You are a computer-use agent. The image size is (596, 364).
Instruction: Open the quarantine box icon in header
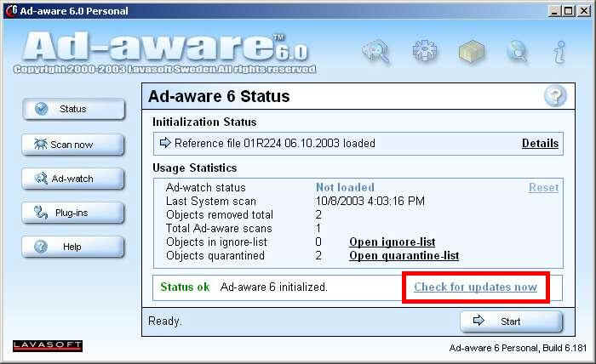click(x=472, y=51)
